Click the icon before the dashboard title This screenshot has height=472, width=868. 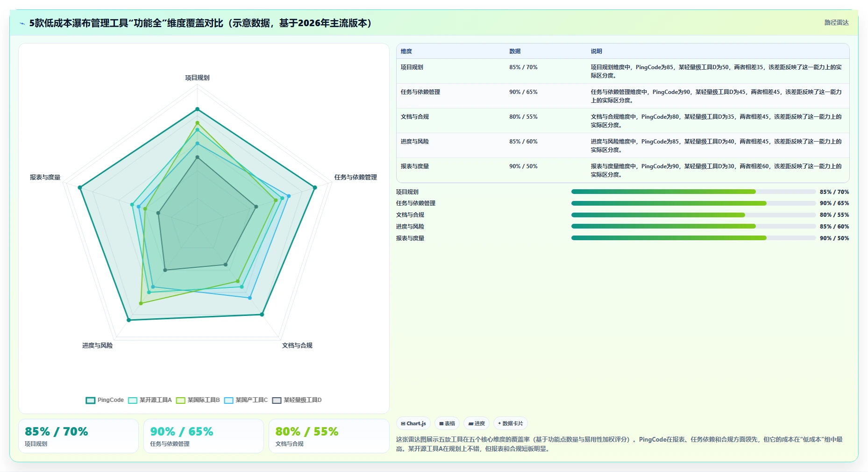click(22, 23)
